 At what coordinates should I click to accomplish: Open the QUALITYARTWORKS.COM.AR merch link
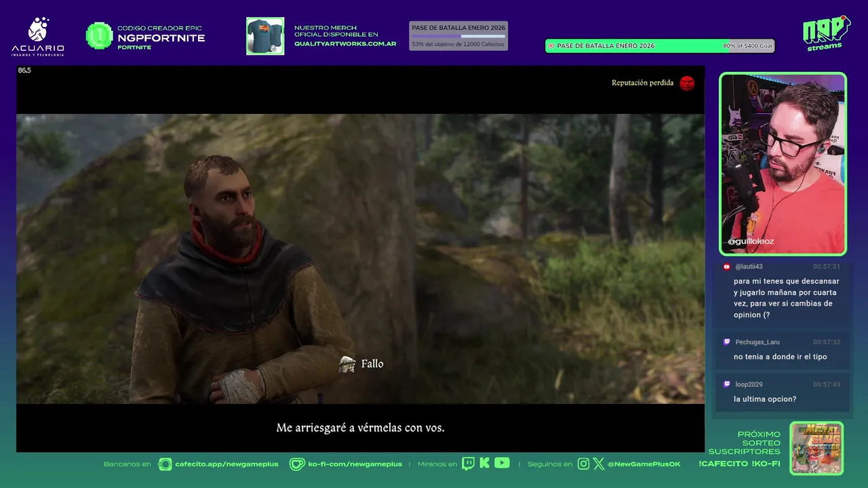pyautogui.click(x=345, y=44)
